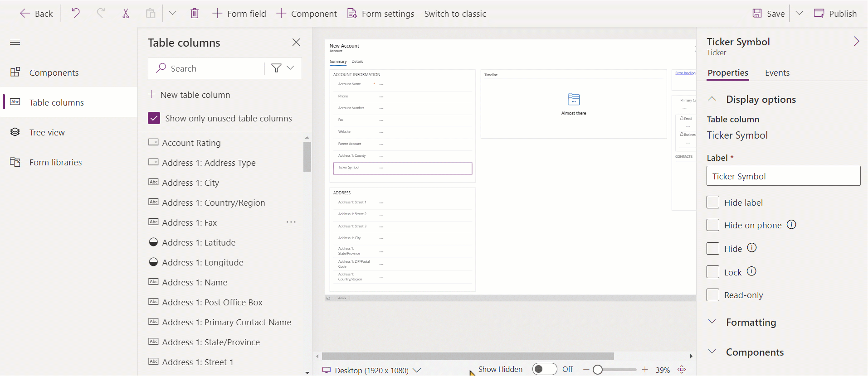Click the Address 1: City text column icon
Viewport: 868px width, 376px height.
point(153,182)
